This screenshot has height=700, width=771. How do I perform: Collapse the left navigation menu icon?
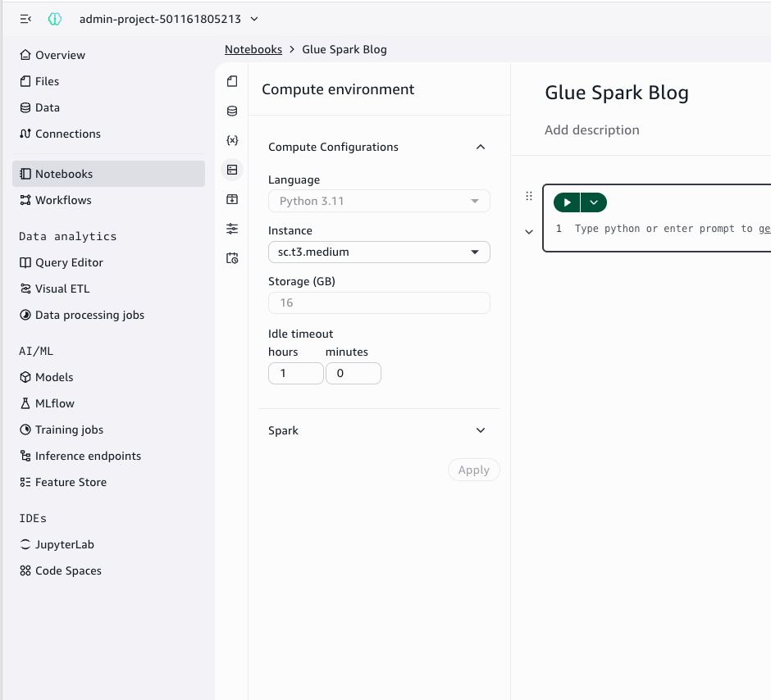click(25, 19)
